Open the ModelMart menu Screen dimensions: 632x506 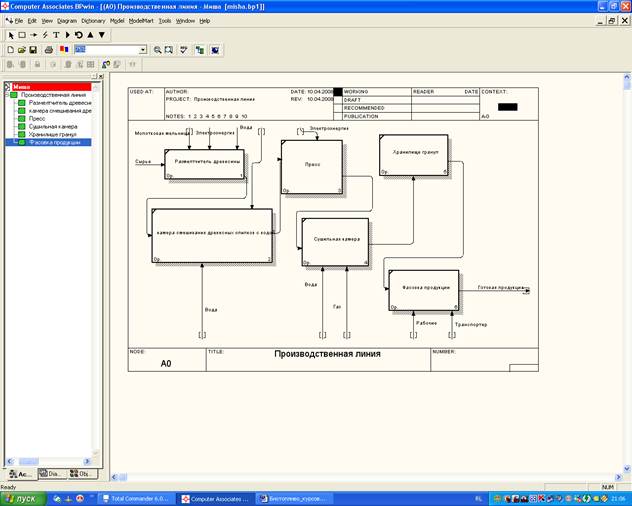click(x=141, y=21)
